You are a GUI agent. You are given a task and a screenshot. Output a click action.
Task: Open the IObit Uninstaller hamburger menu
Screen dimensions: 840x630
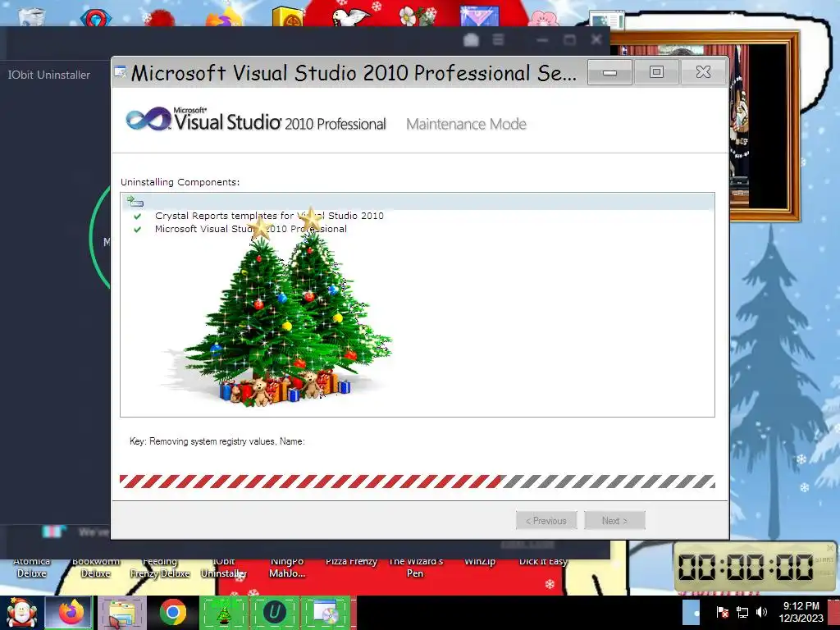click(x=498, y=39)
